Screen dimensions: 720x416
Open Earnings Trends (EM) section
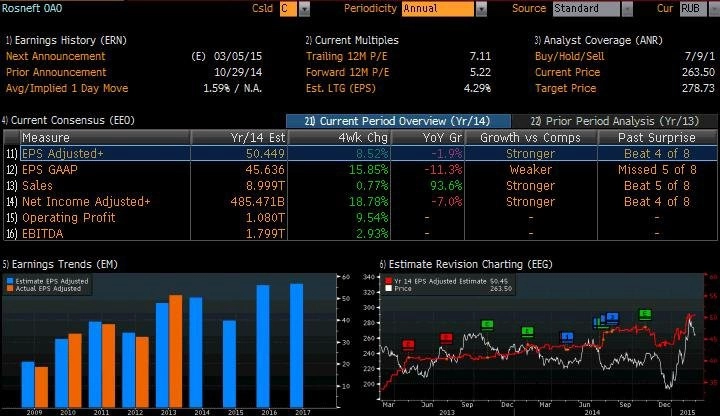tap(60, 264)
